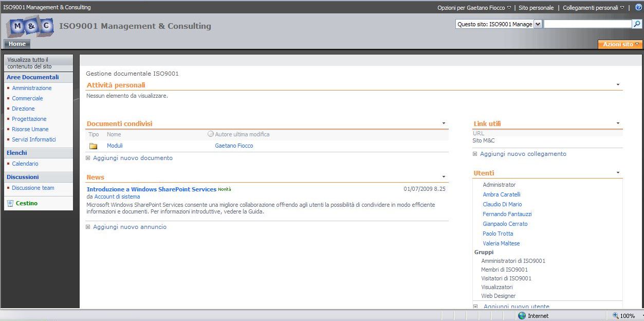
Task: Open the Azioni sito dropdown
Action: [620, 44]
